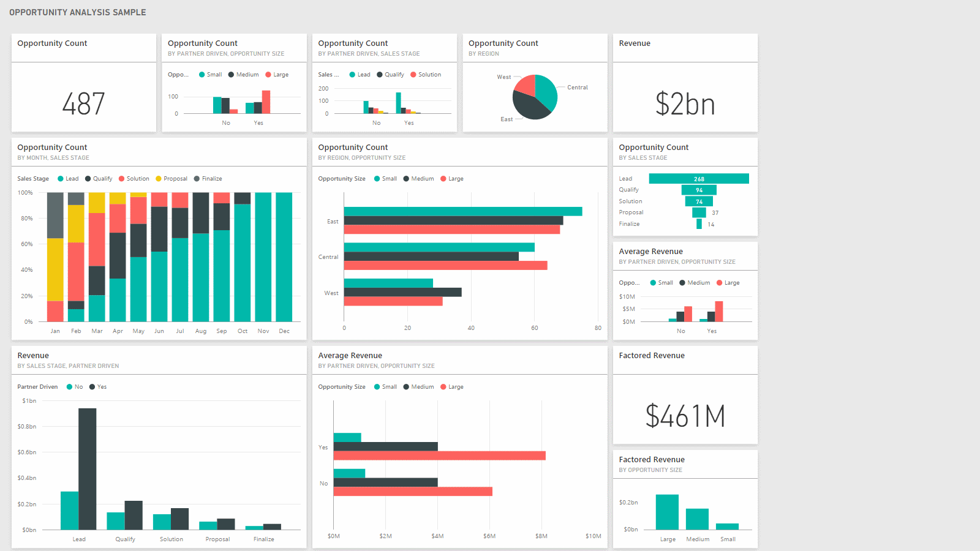Open tile subtitle 'By Region, Opportunity Size'
This screenshot has width=980, height=551.
click(362, 158)
